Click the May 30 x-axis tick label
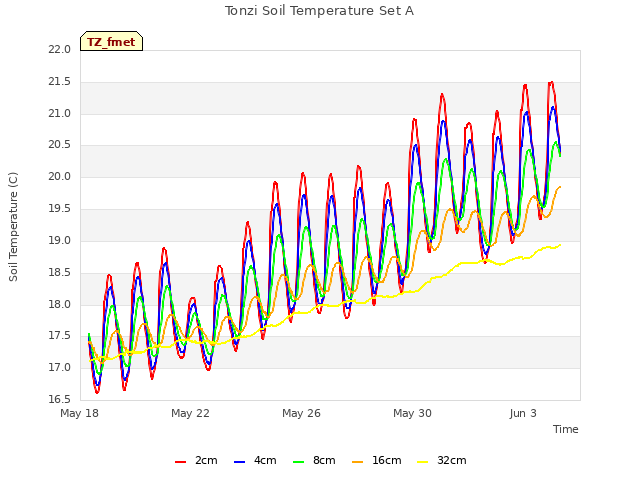Screen dimensions: 640x480 point(412,413)
